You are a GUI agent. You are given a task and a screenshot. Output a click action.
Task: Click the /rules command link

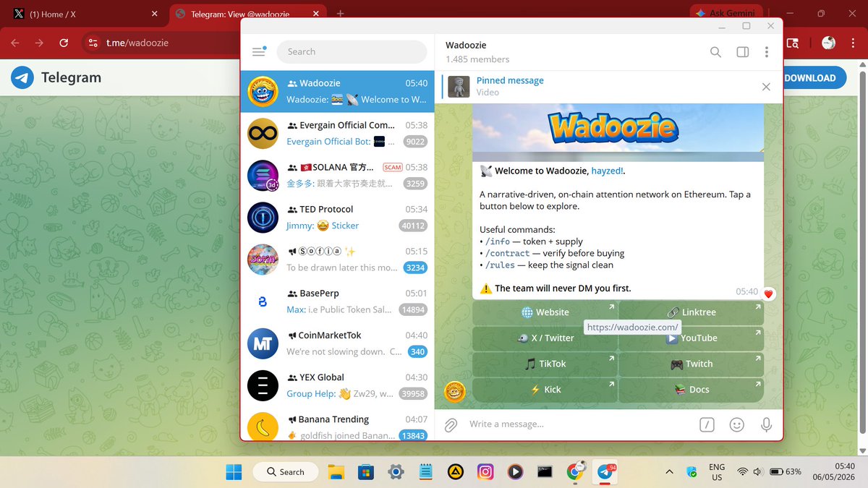[501, 265]
